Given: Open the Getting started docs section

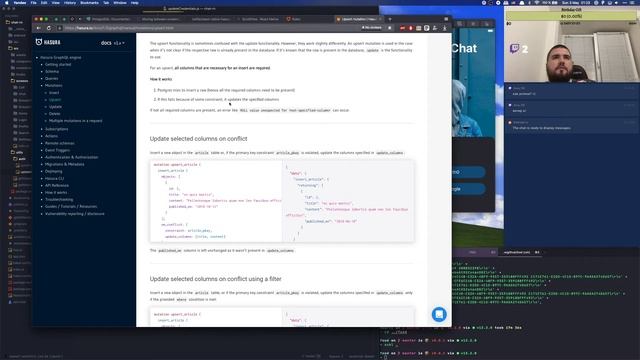Looking at the screenshot, I should 58,64.
